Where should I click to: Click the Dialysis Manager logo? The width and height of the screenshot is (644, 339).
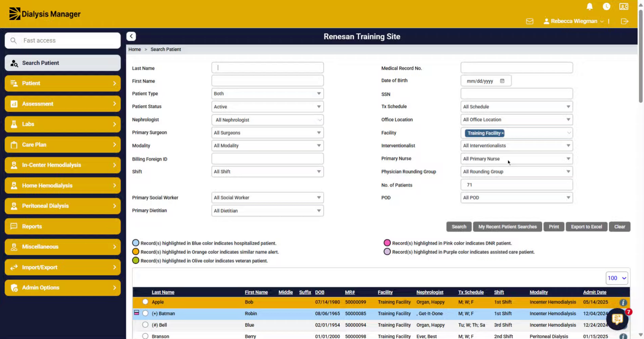click(45, 14)
